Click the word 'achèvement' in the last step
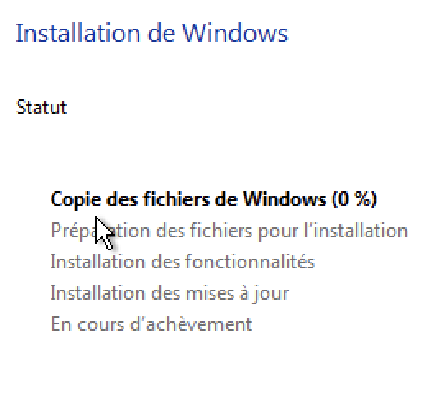The height and width of the screenshot is (396, 442). click(x=199, y=324)
